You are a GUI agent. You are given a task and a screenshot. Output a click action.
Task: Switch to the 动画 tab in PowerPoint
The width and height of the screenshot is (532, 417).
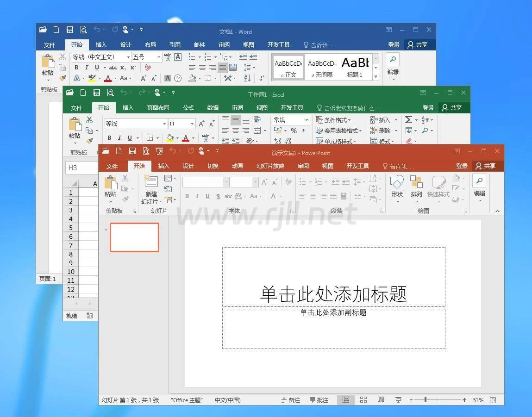pos(237,166)
